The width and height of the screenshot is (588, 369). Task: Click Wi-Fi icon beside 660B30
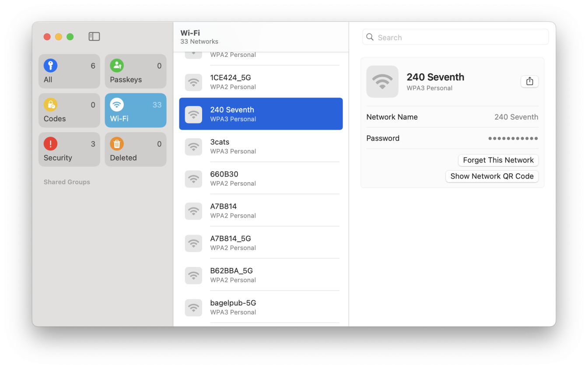193,179
